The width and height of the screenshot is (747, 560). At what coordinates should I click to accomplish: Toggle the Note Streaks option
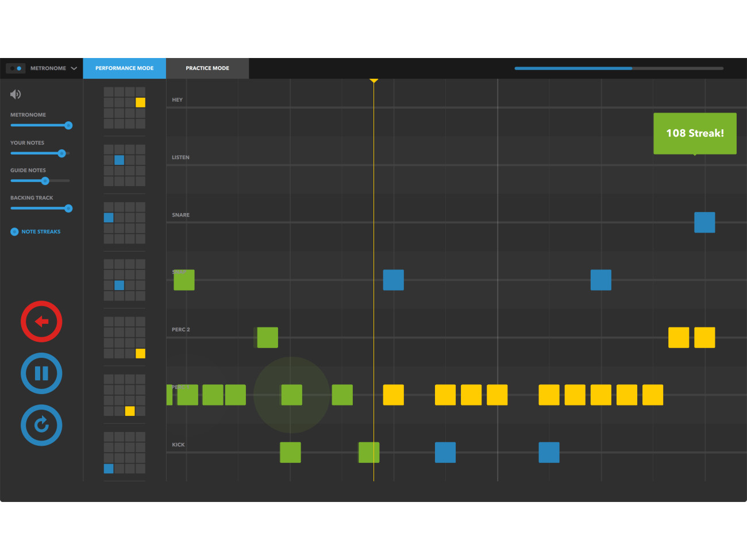15,232
